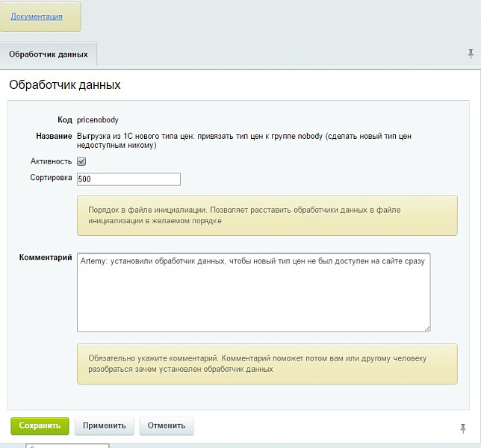Focus the Сортировка input field
The image size is (481, 448).
(128, 179)
